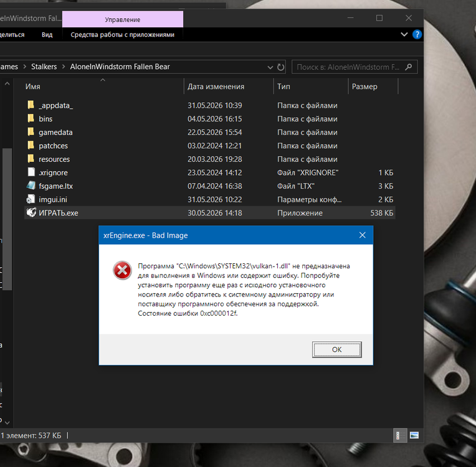The image size is (476, 467).
Task: Open Explorer help question mark icon
Action: 417,34
